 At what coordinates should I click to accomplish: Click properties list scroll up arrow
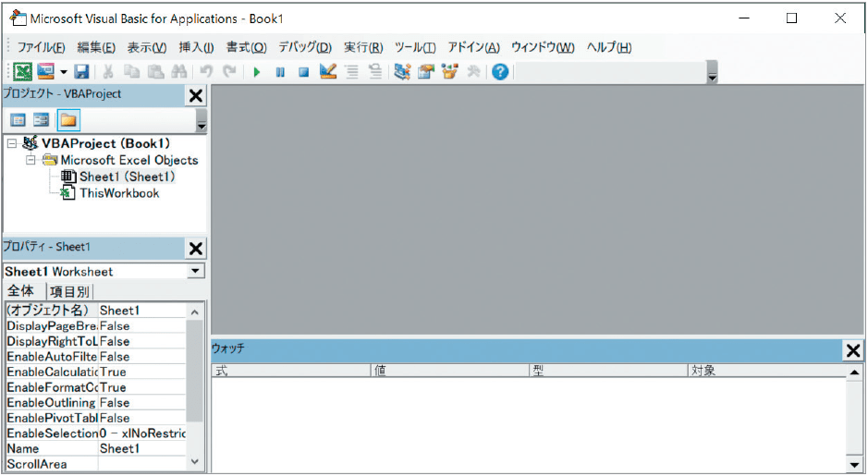195,312
